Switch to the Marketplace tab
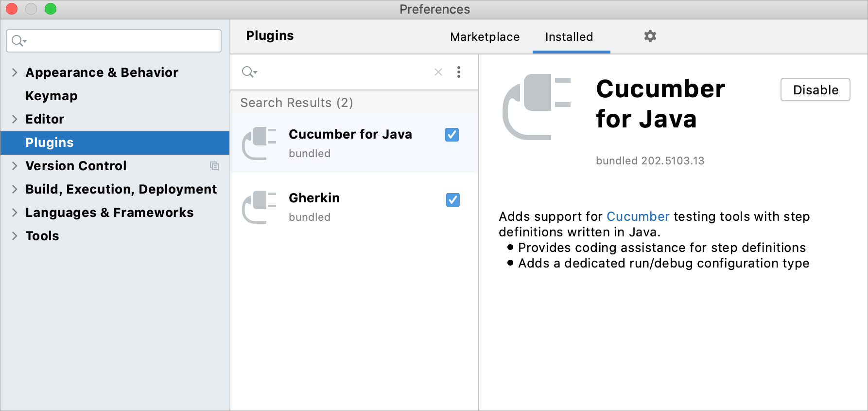This screenshot has height=411, width=868. (485, 36)
